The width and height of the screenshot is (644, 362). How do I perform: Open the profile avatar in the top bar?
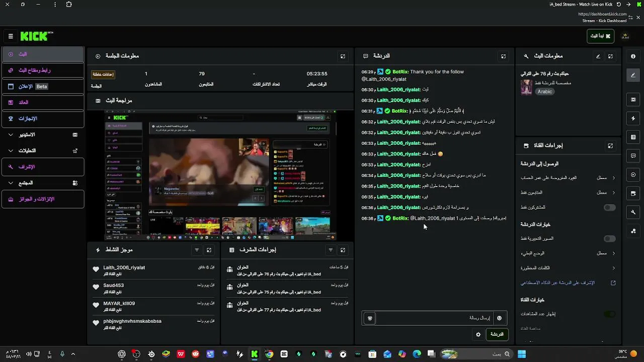(x=625, y=36)
